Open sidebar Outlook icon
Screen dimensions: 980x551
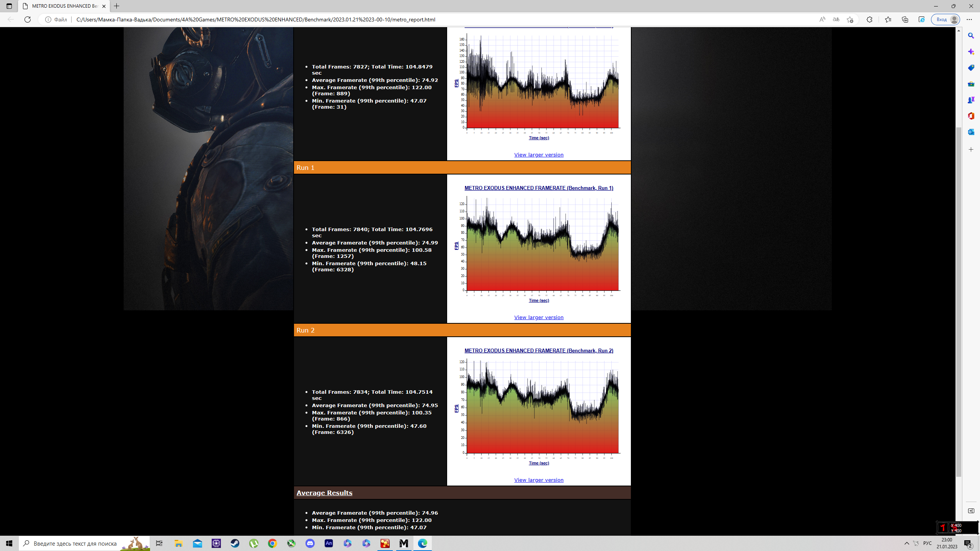click(971, 132)
